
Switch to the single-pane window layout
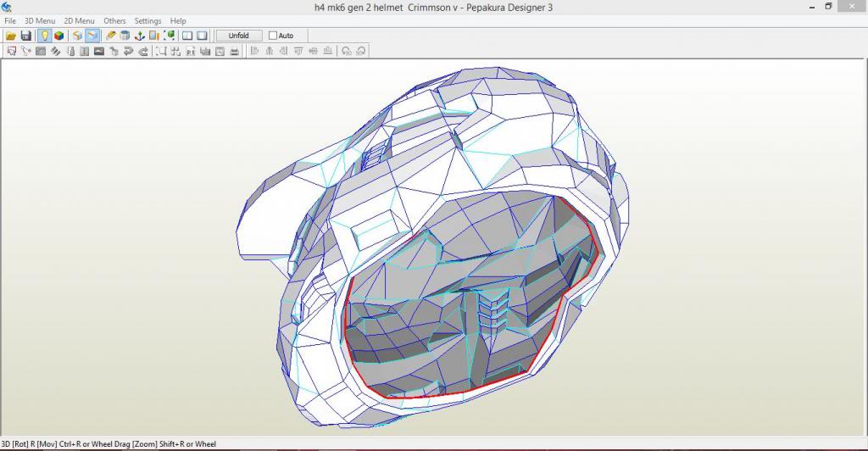tap(202, 36)
